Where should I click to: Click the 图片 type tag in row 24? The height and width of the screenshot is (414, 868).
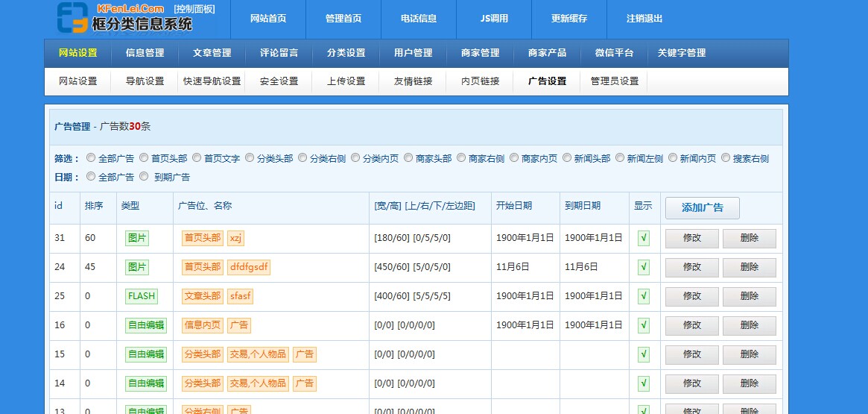137,267
